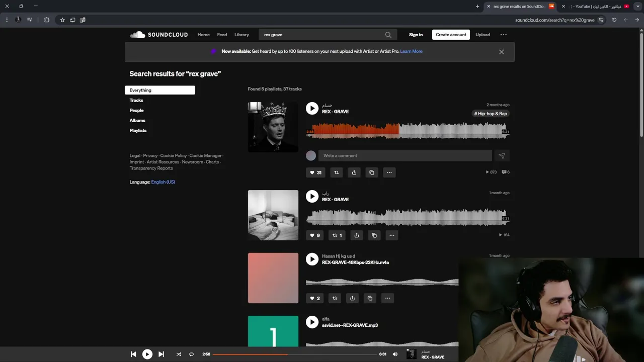The height and width of the screenshot is (362, 644).
Task: Skip to next track in player bar
Action: 161,354
